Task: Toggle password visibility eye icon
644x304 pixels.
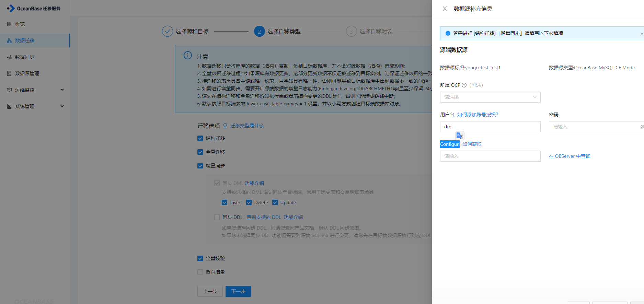Action: point(642,127)
